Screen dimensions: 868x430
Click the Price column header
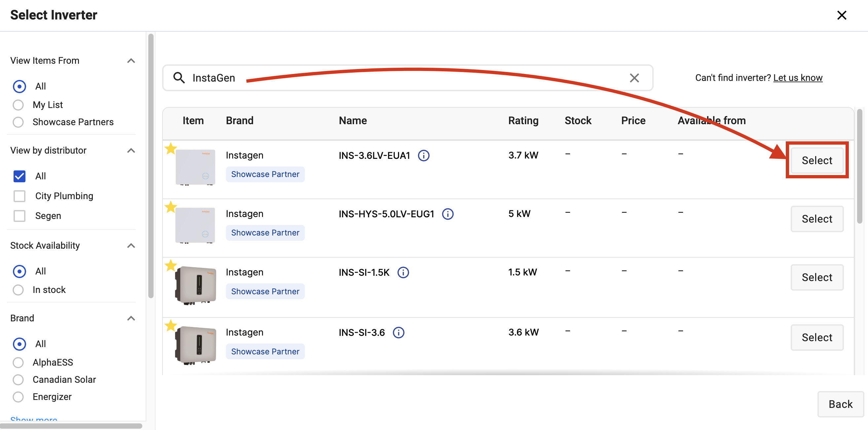633,121
